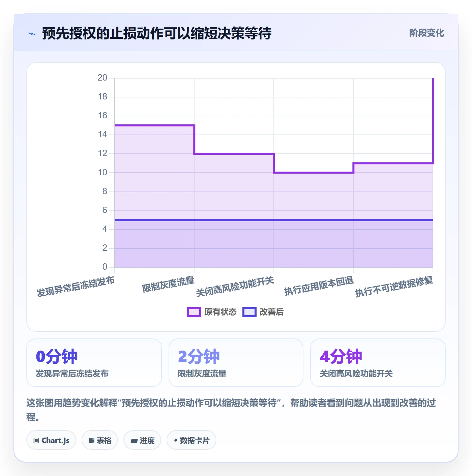Click the 阶段变化 label in the header

point(426,33)
